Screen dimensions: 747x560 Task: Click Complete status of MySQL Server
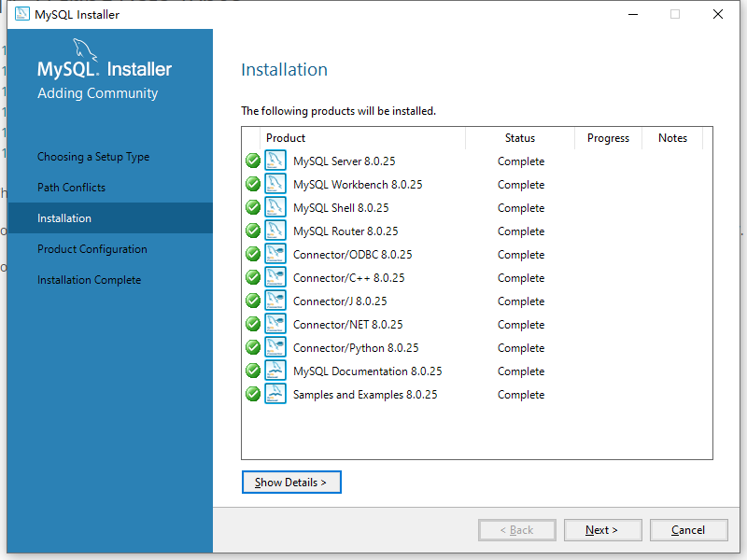[521, 161]
